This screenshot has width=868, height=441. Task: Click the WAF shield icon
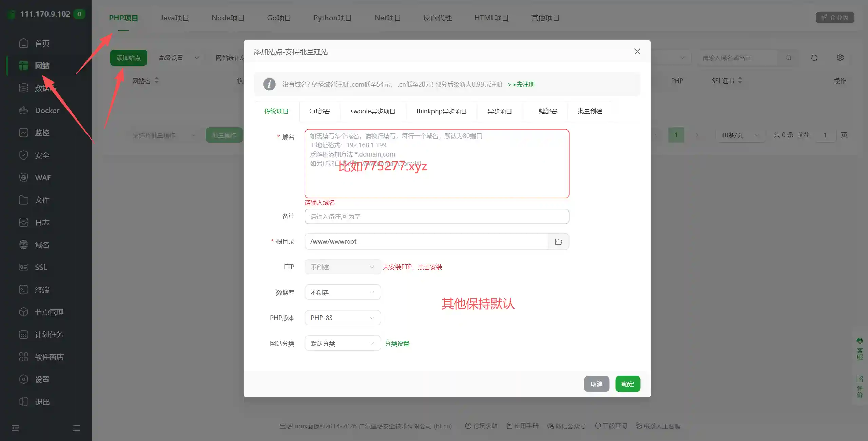[x=23, y=178]
